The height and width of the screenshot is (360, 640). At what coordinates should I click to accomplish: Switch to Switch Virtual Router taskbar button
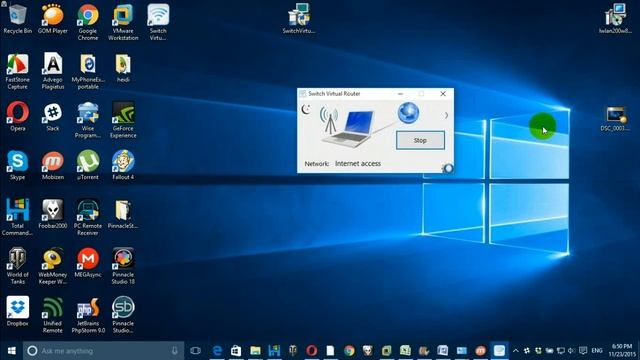500,351
